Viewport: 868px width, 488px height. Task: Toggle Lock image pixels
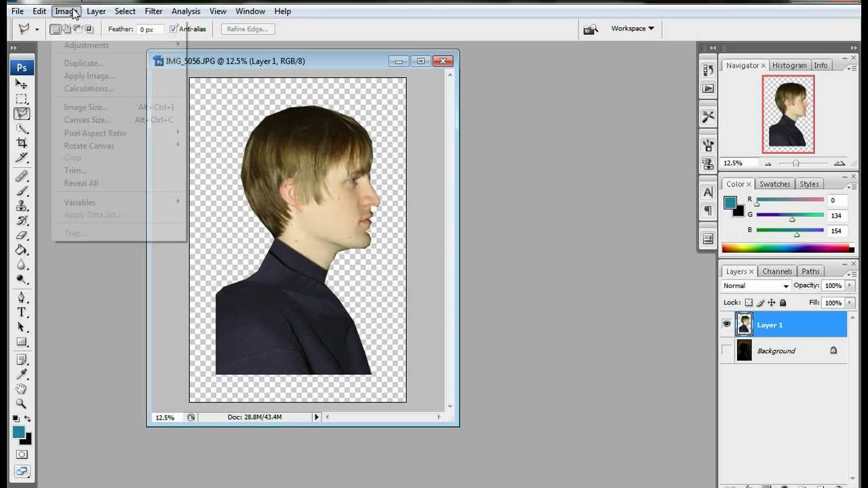760,303
